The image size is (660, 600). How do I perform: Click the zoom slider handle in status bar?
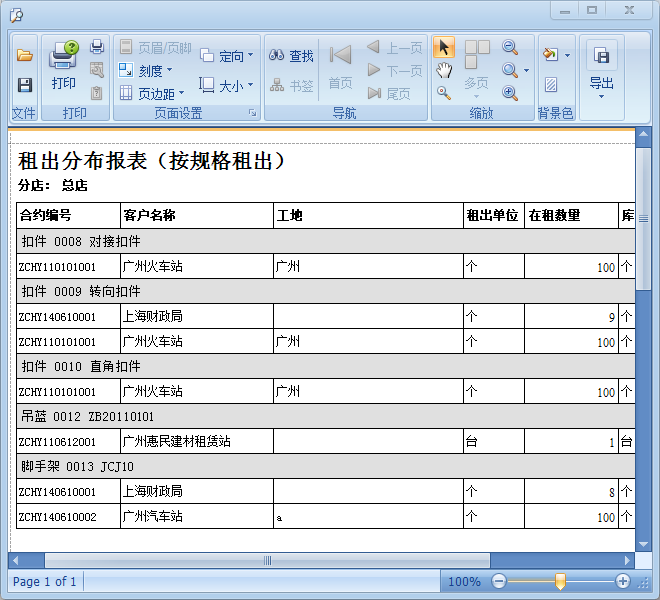coord(560,582)
